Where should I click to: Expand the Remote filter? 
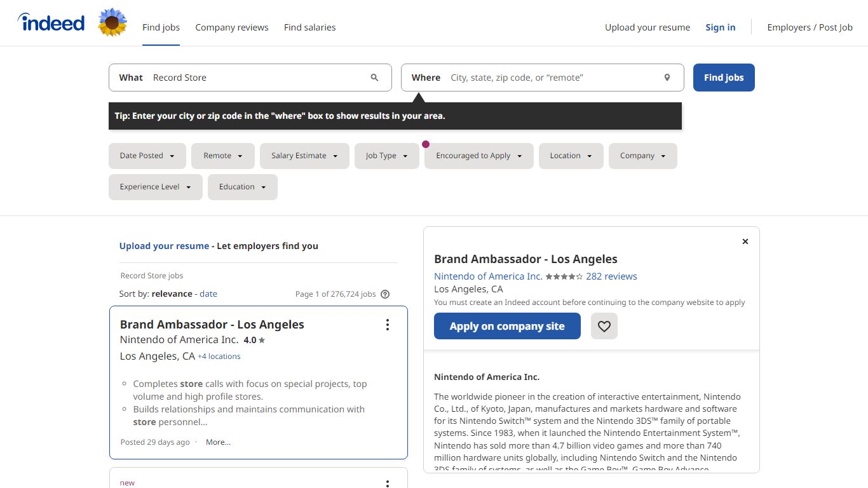pos(223,156)
